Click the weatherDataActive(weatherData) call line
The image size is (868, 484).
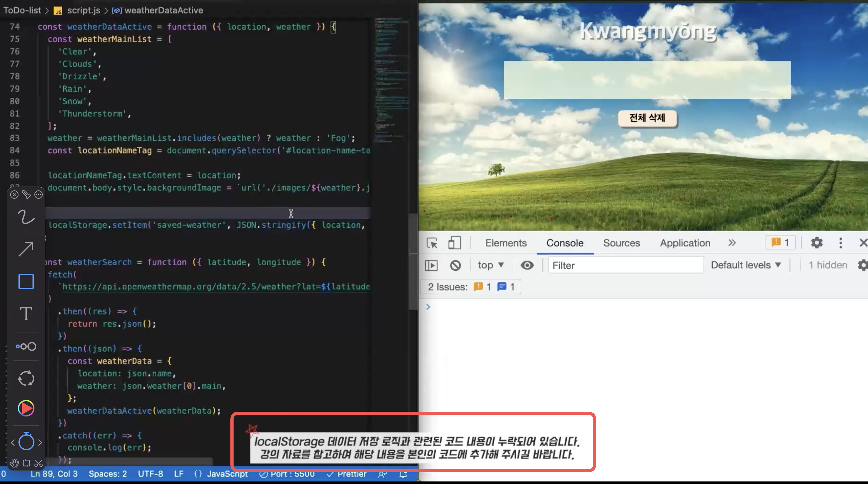pos(144,410)
